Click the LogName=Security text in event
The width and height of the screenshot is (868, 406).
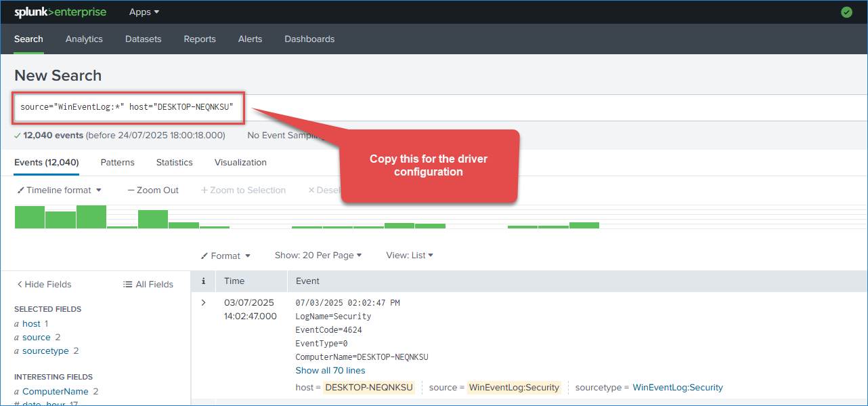click(x=334, y=317)
